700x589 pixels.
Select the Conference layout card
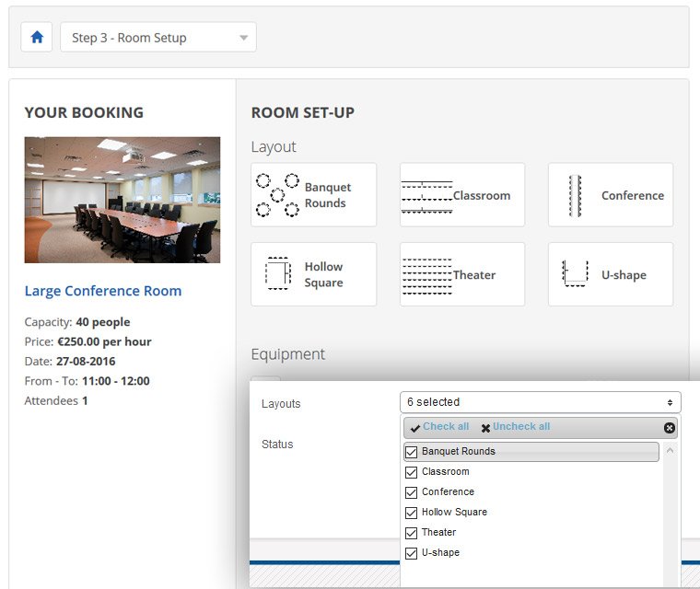611,194
